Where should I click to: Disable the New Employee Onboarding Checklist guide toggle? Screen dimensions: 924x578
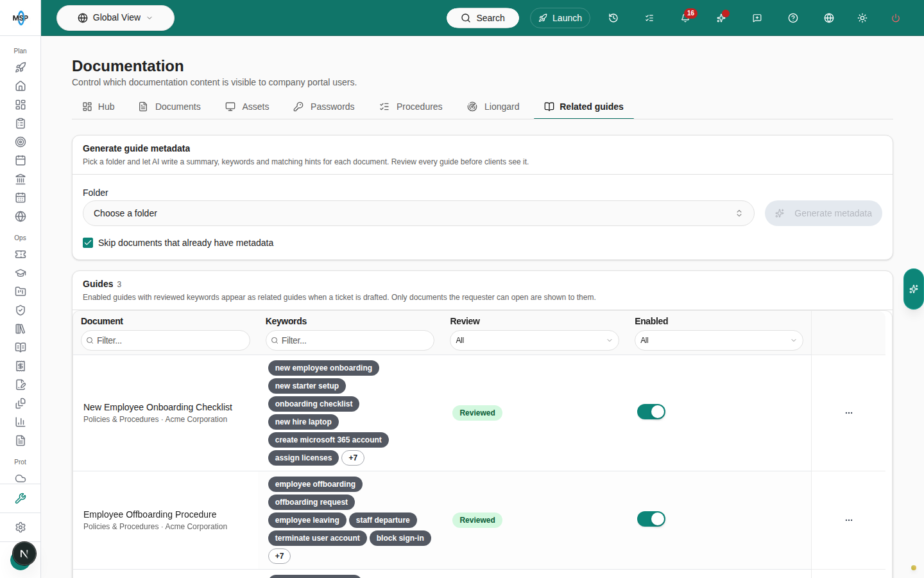(651, 412)
